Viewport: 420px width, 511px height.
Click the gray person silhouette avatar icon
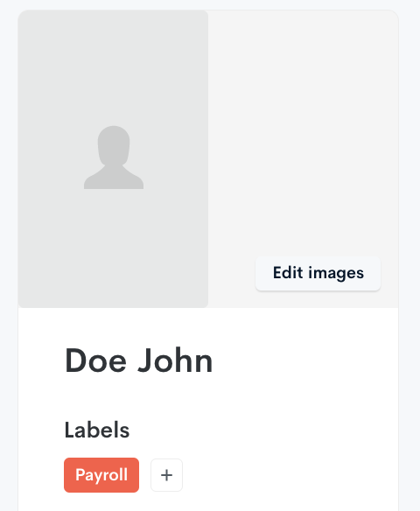pos(114,157)
